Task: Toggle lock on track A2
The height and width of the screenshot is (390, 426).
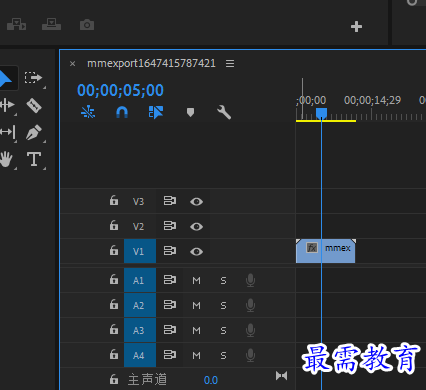Action: 114,304
